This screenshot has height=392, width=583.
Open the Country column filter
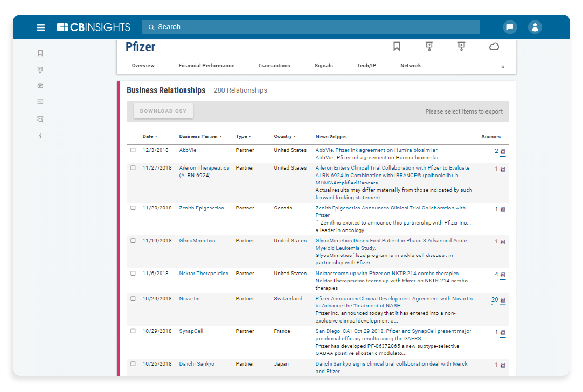point(285,136)
